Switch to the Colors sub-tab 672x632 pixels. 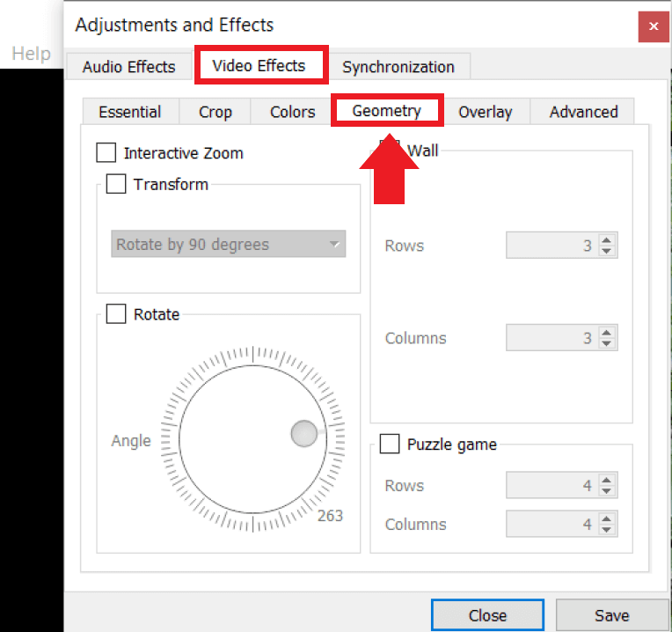tap(292, 112)
